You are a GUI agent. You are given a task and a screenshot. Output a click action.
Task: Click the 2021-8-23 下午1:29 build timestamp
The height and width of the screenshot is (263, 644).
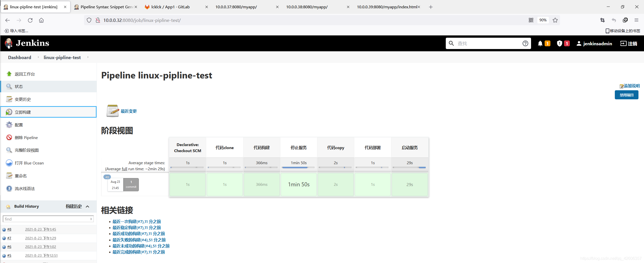point(41,238)
